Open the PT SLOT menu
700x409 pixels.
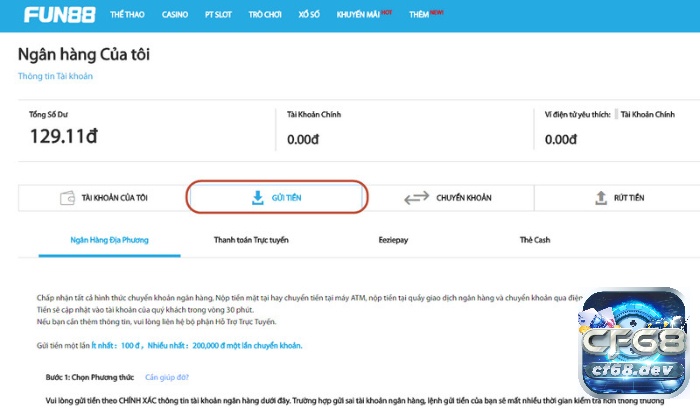point(218,15)
